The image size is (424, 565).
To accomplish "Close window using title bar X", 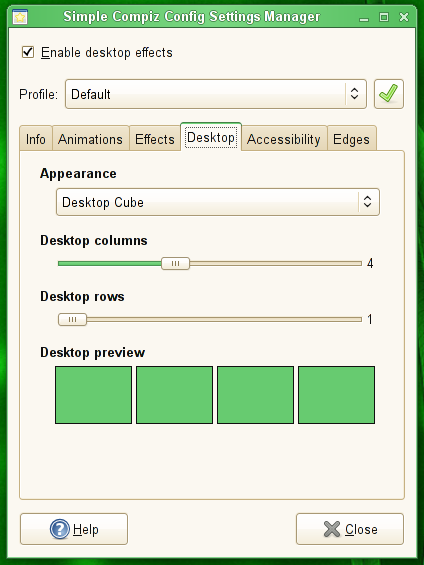I will [x=404, y=17].
